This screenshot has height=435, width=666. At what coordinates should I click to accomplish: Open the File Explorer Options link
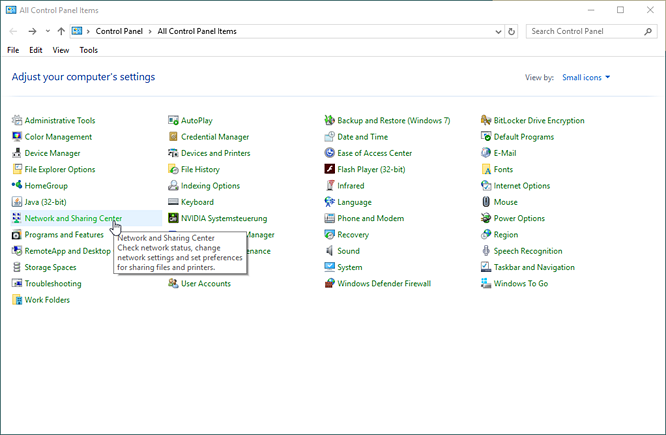point(60,169)
